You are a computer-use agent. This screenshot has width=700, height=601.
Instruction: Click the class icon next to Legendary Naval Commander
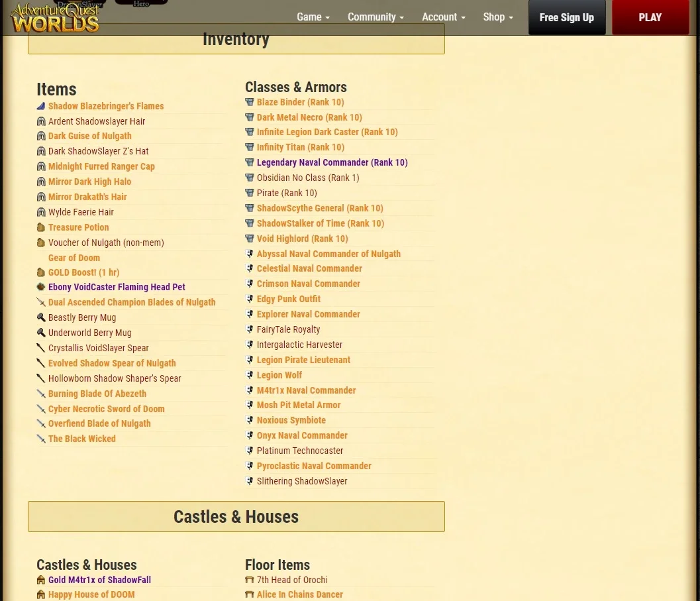[x=250, y=162]
